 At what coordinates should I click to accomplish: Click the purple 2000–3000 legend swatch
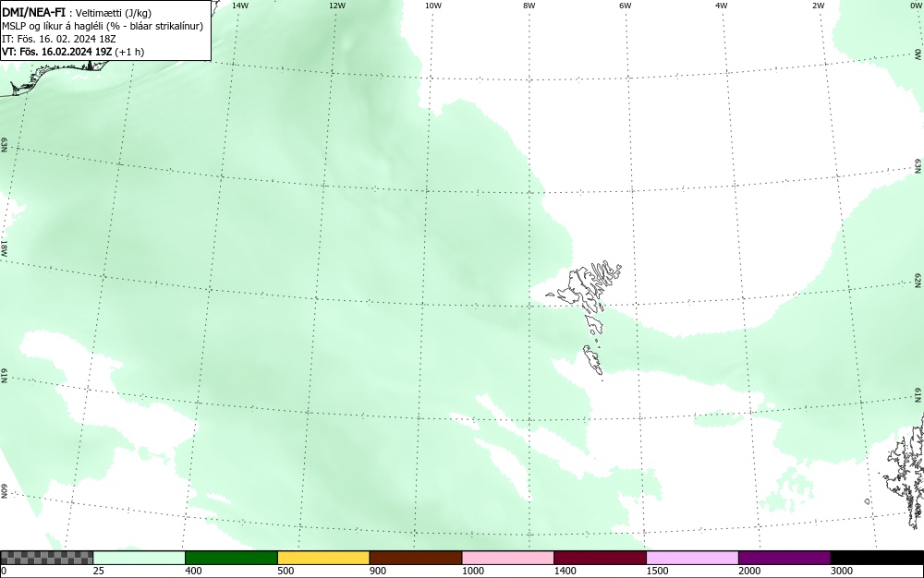[x=784, y=558]
